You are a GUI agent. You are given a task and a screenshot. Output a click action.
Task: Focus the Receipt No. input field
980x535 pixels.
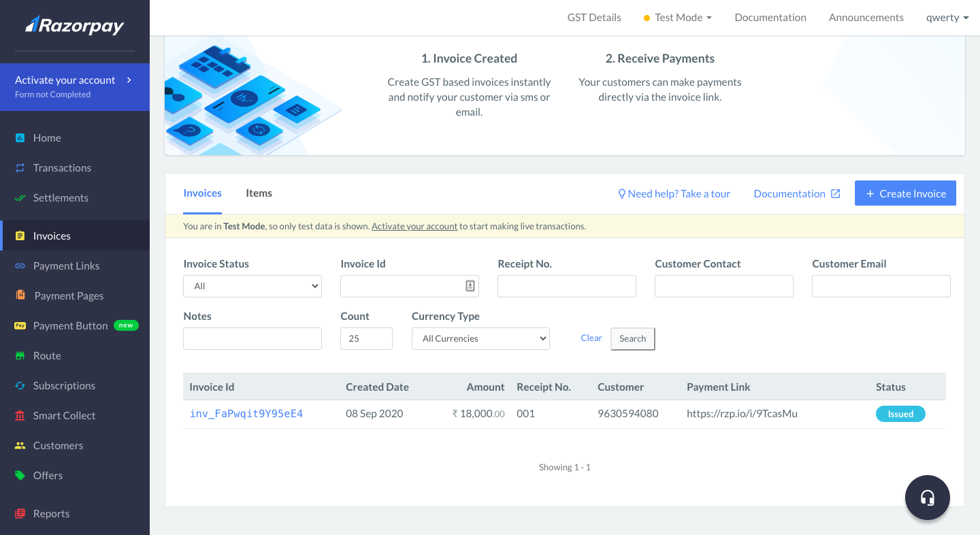(567, 286)
